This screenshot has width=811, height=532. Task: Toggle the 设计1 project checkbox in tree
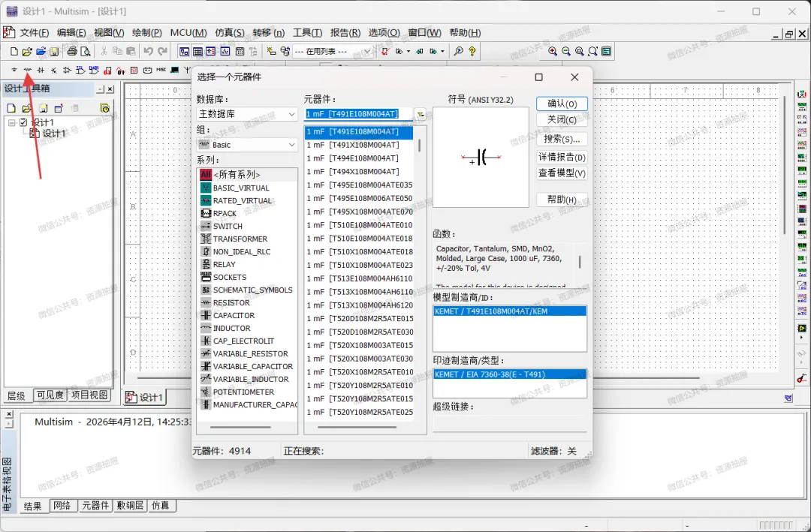[x=23, y=122]
